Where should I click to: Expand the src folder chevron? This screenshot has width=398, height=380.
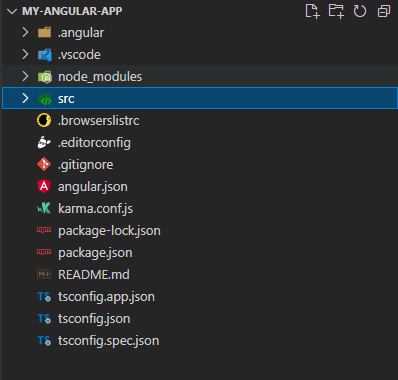(25, 98)
